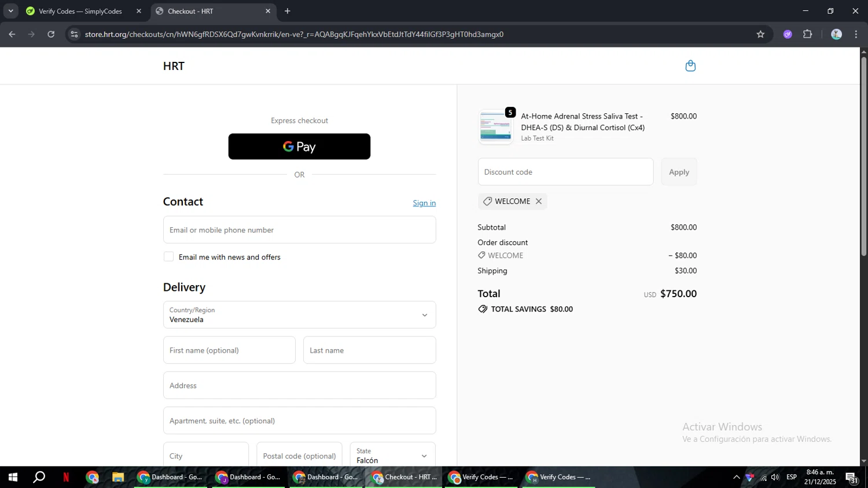Screen dimensions: 868x488
Task: Open the Chrome three-dot menu
Action: pos(856,34)
